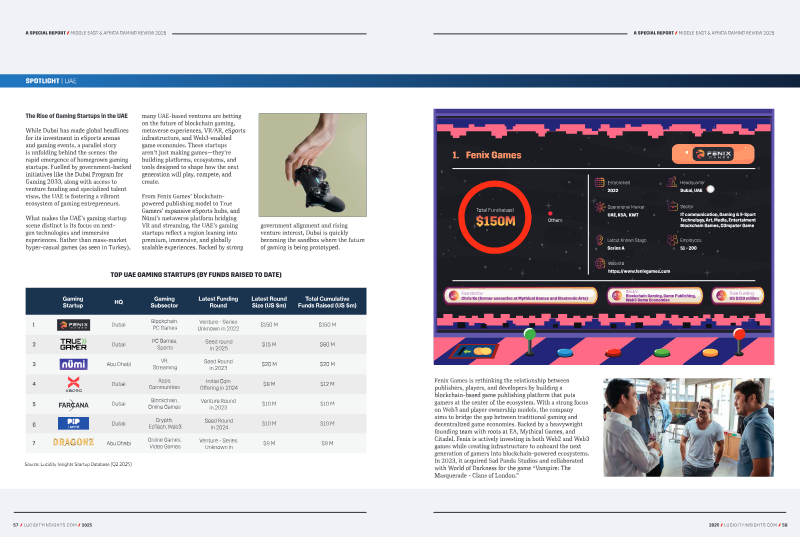Click the red $150M funding ring chart
800x537 pixels.
[495, 217]
